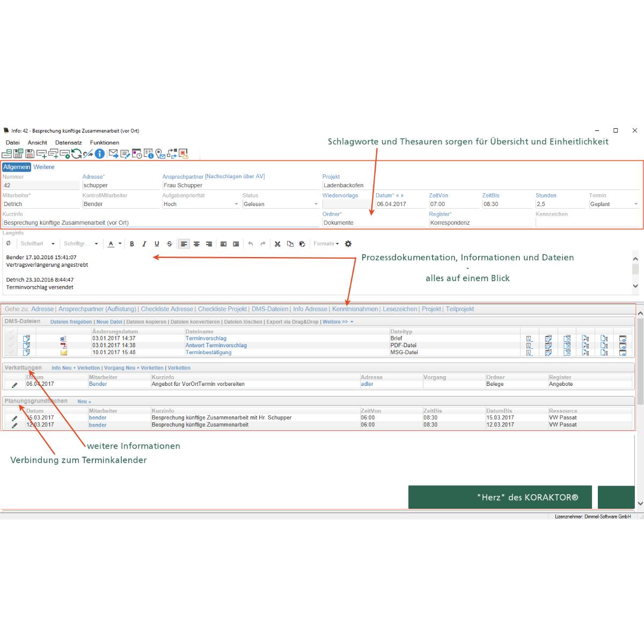Click the Langinfo scroll down arrow
Viewport: 644px width, 644px height.
(635, 286)
